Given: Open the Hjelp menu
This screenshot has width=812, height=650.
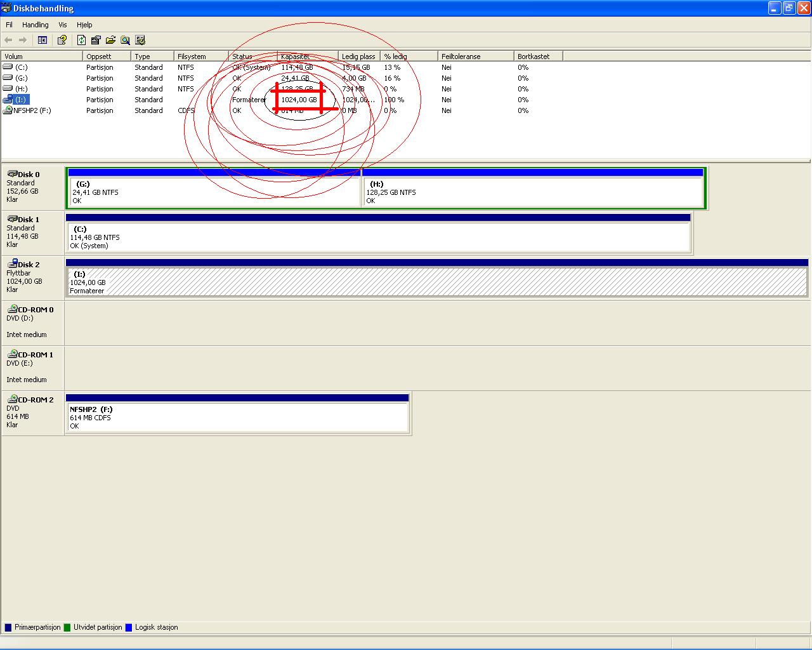Looking at the screenshot, I should (x=84, y=25).
